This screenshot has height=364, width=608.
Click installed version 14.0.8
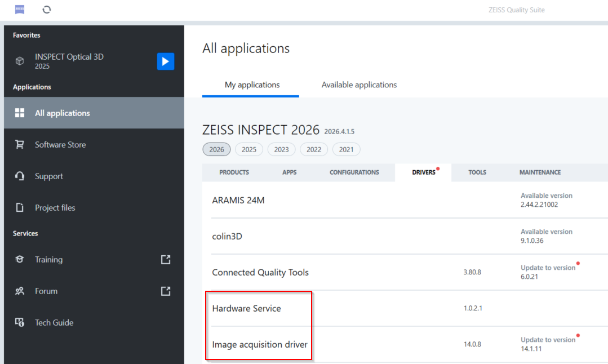[x=472, y=344]
